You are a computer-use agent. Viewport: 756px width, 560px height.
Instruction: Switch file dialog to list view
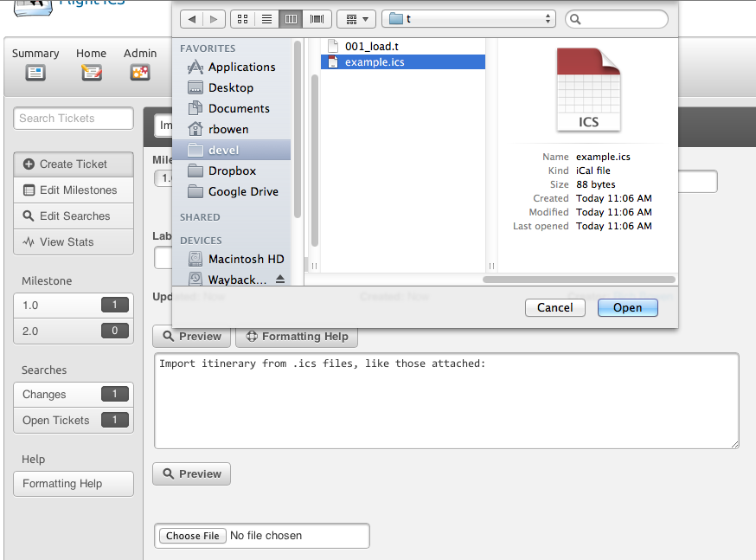pos(266,19)
